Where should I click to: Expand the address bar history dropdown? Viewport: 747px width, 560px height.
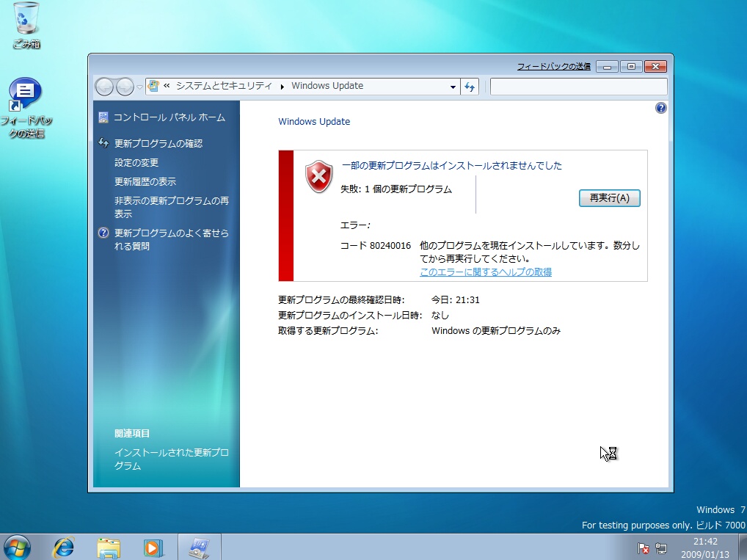tap(453, 87)
